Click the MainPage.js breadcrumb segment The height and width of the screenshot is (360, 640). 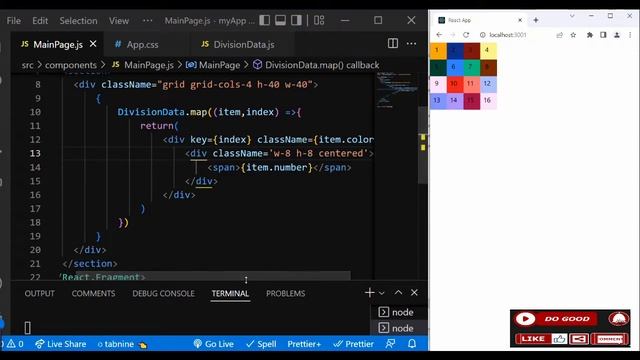click(149, 65)
